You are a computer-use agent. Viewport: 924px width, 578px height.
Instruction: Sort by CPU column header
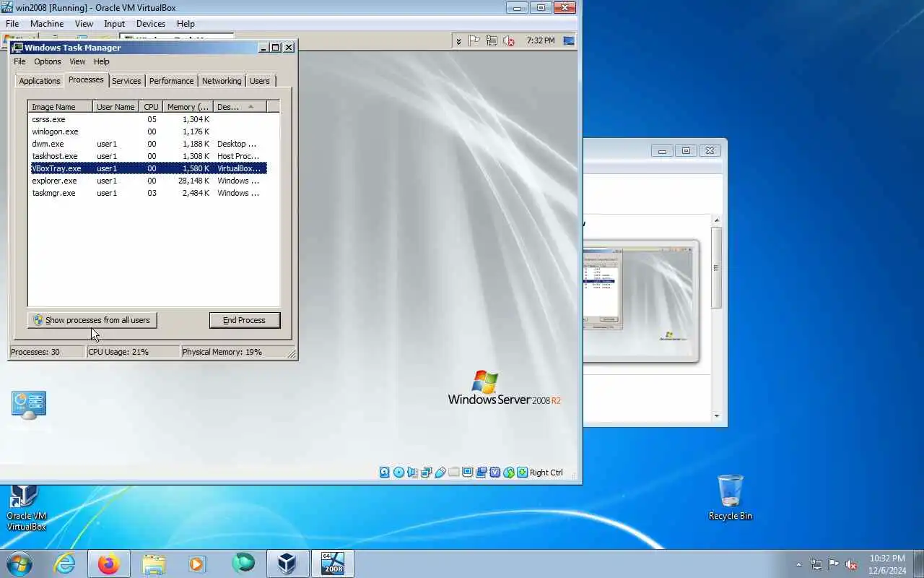click(x=151, y=107)
